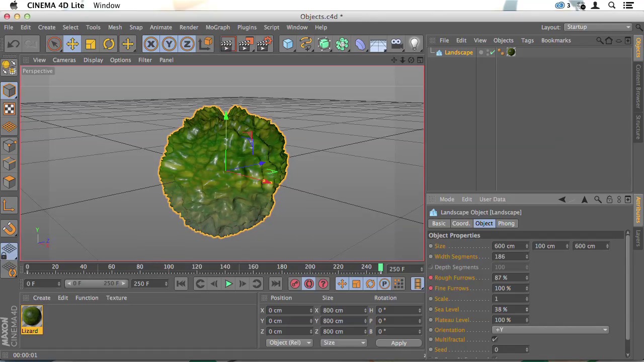The image size is (644, 362).
Task: Switch to the Coord. tab
Action: (460, 223)
